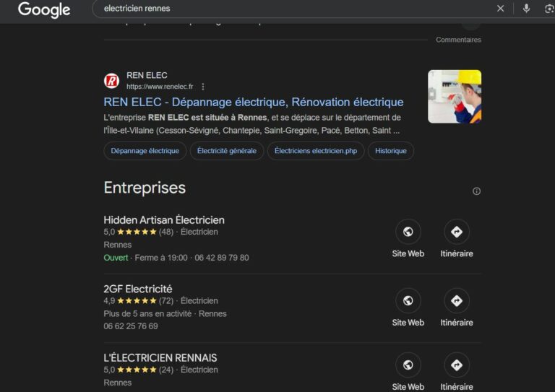
Task: Click the Commentaires feedback link
Action: click(458, 40)
